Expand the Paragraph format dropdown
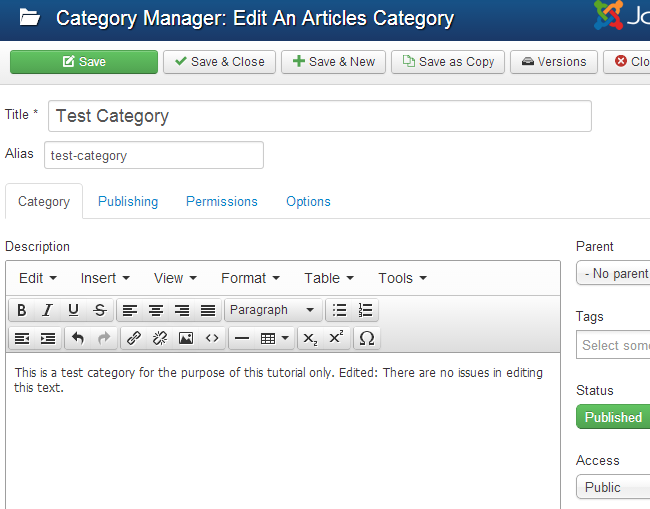 [x=274, y=310]
